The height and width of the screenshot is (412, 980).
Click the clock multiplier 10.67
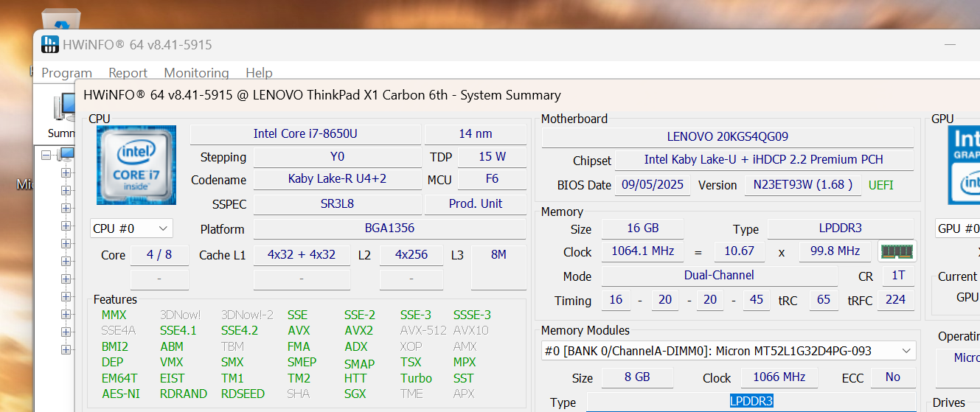[740, 251]
